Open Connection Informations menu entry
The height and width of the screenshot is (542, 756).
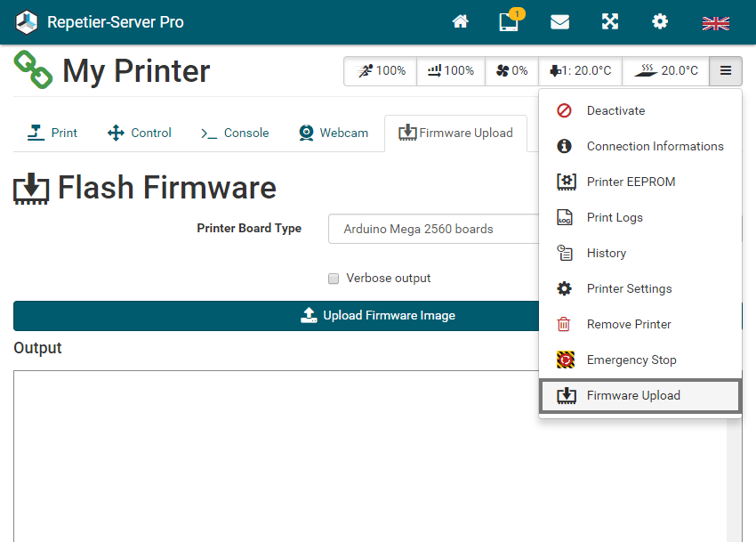(640, 146)
